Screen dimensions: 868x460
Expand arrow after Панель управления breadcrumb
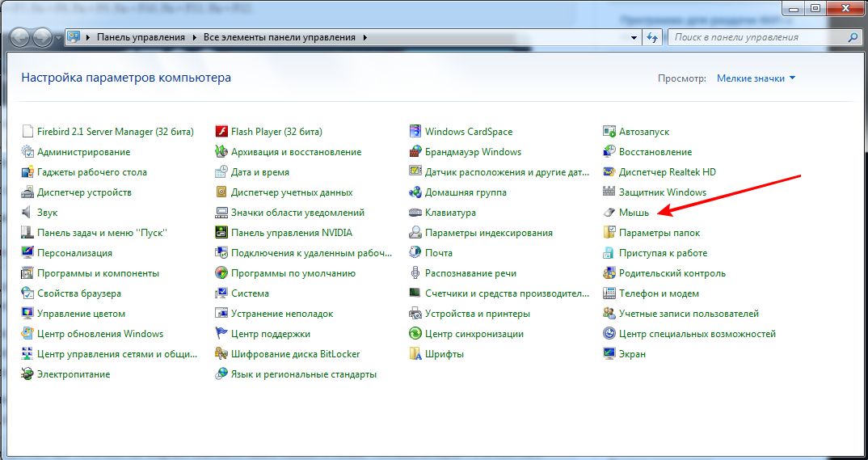(x=194, y=38)
